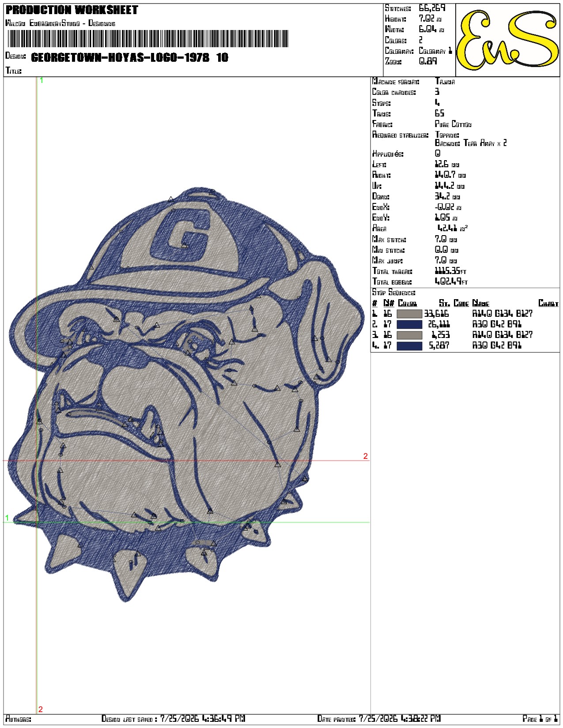Choose the navy swatch in stop row 4
This screenshot has width=563, height=728.
click(409, 345)
